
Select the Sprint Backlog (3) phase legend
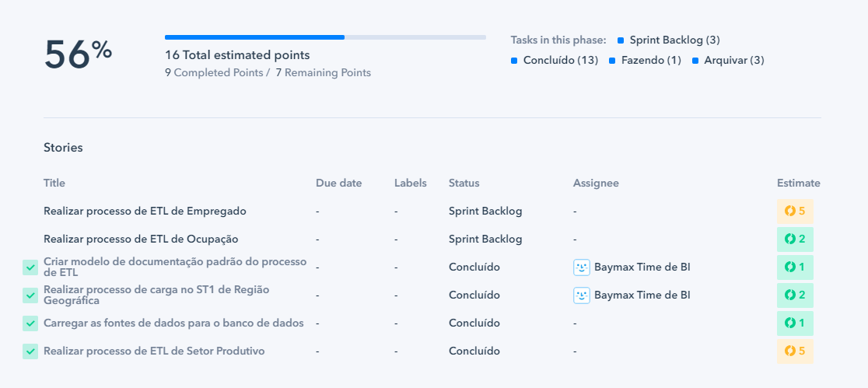(x=669, y=40)
